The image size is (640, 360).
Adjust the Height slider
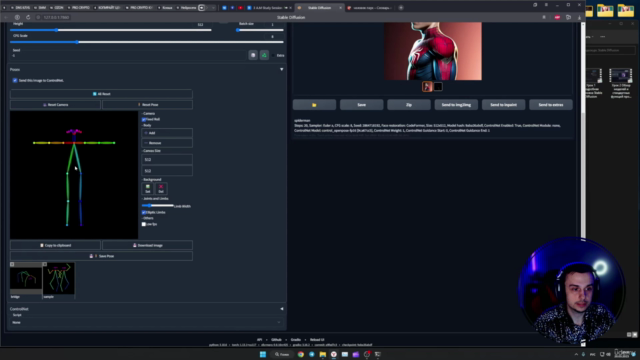point(110,30)
